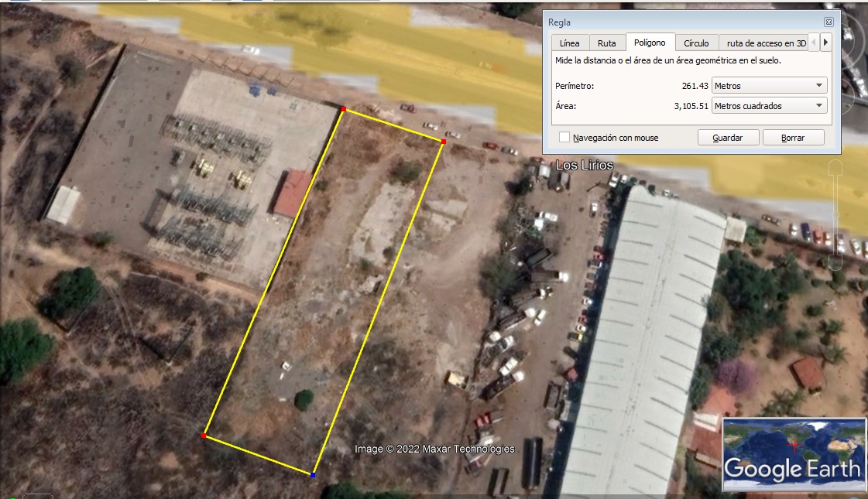
Task: Switch to the Ruta tab
Action: point(607,43)
